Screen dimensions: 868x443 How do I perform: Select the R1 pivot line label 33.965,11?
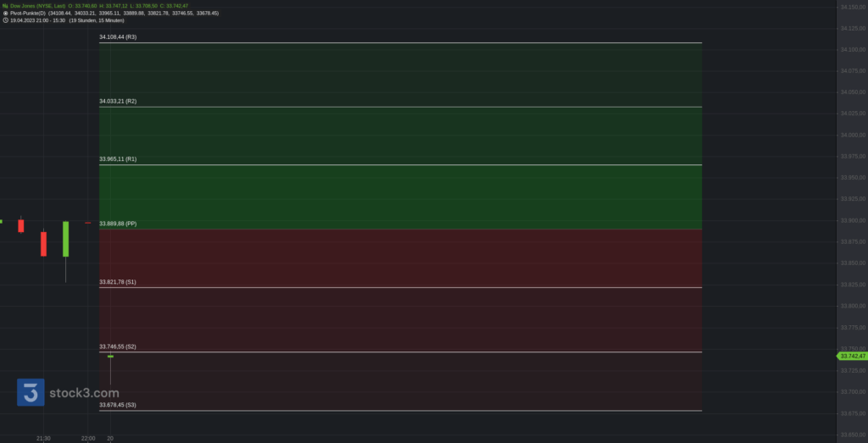118,158
